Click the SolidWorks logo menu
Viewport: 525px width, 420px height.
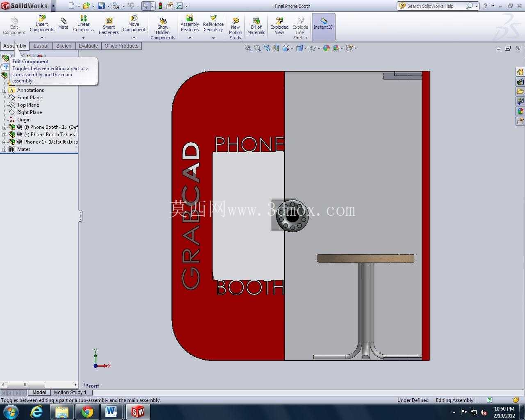[x=25, y=6]
